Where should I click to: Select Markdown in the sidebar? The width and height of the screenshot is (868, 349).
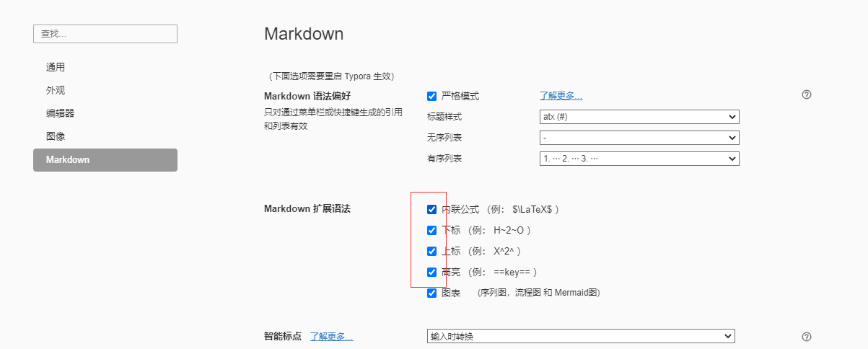105,160
